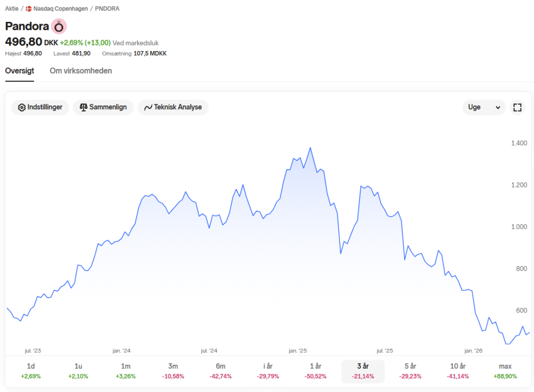Select the 10 år time range
This screenshot has height=392, width=534.
click(458, 371)
